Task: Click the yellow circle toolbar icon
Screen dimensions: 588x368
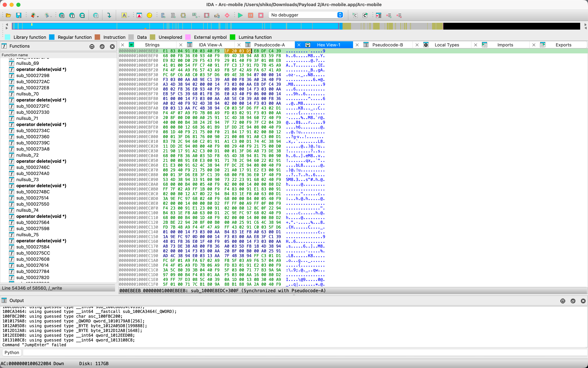Action: tap(149, 15)
